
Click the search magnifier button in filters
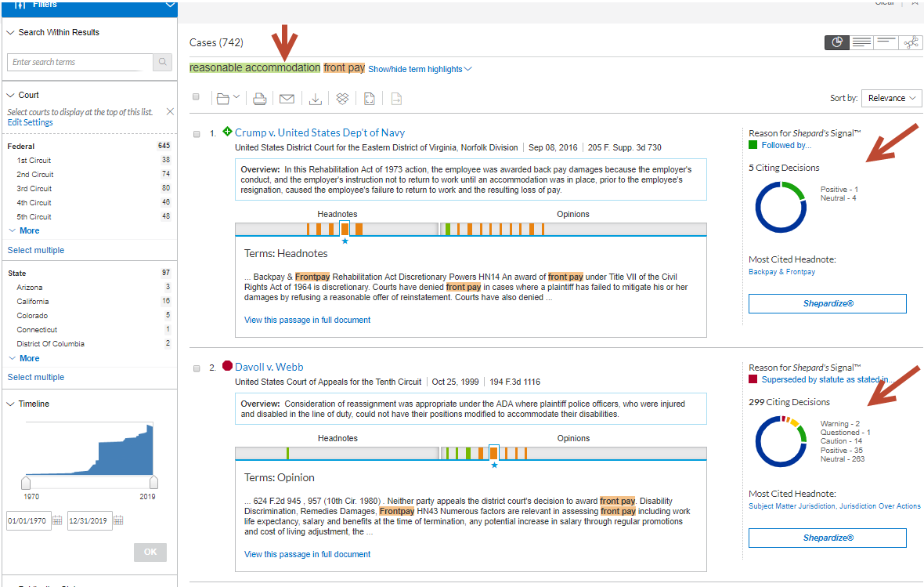(163, 62)
